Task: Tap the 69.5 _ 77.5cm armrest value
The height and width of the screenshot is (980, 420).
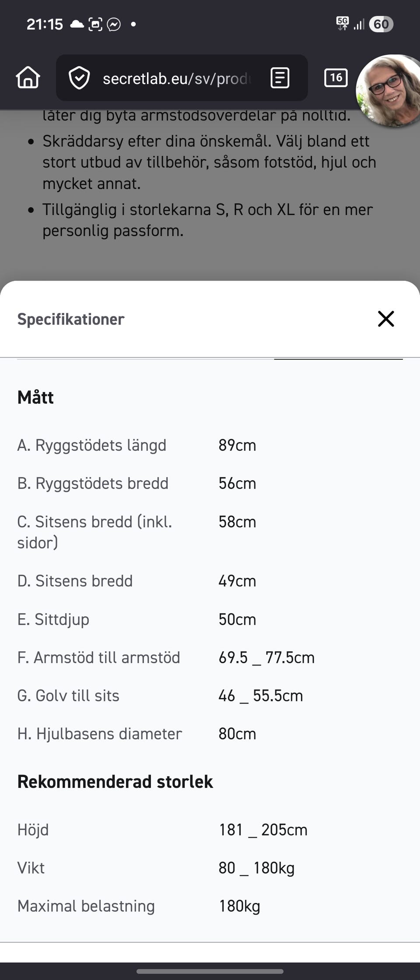Action: pyautogui.click(x=266, y=658)
